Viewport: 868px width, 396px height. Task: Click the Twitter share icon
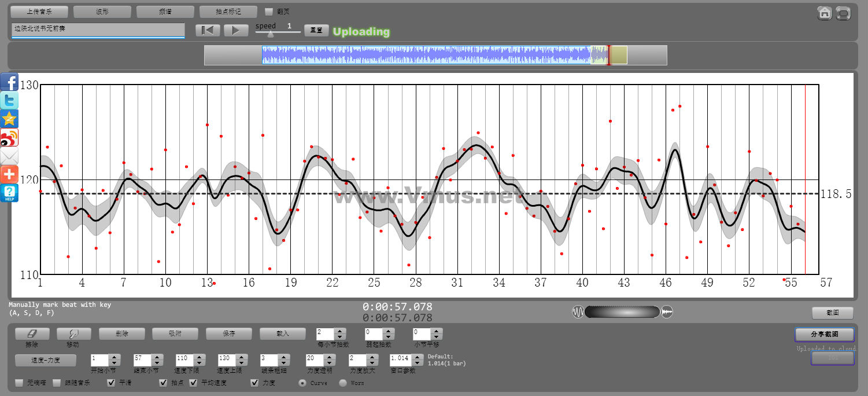coord(9,100)
